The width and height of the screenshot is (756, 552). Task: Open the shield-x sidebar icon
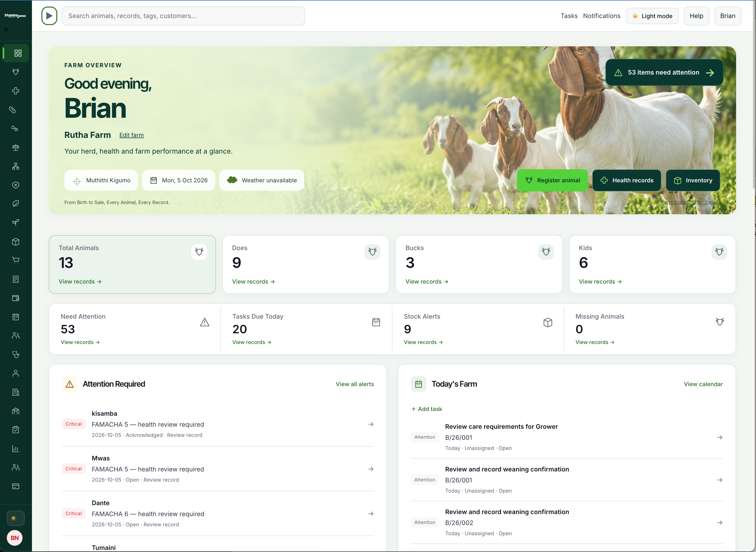pos(16,185)
